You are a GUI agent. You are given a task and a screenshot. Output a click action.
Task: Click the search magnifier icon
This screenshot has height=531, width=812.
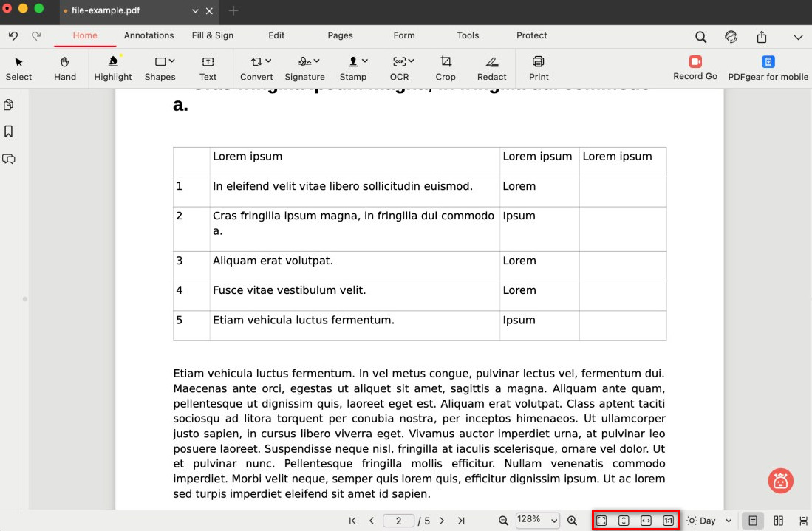(x=700, y=37)
